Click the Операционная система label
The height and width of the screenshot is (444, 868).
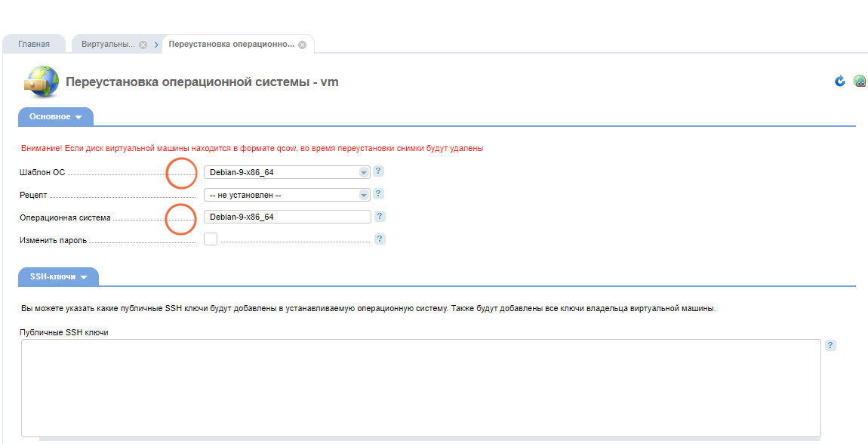tap(65, 218)
